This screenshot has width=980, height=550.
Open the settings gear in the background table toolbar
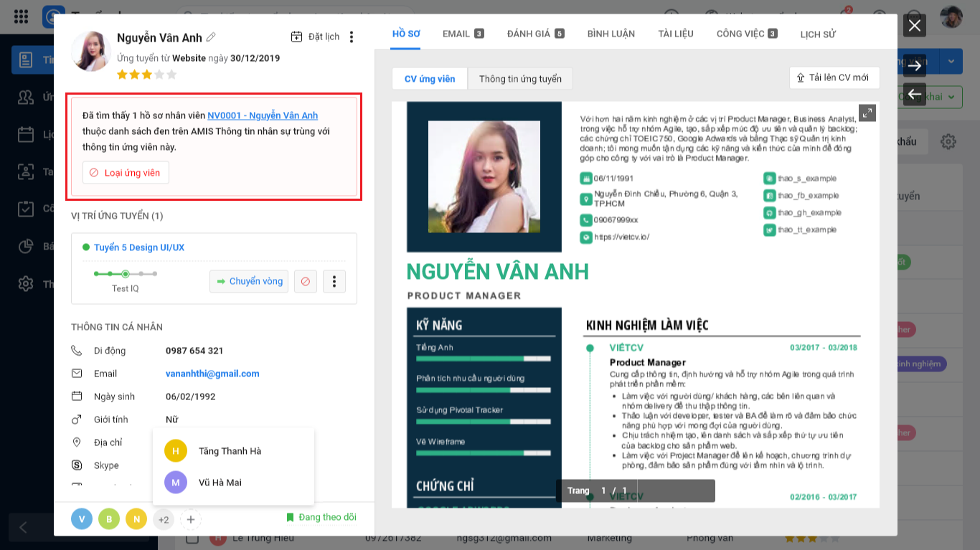coord(948,141)
